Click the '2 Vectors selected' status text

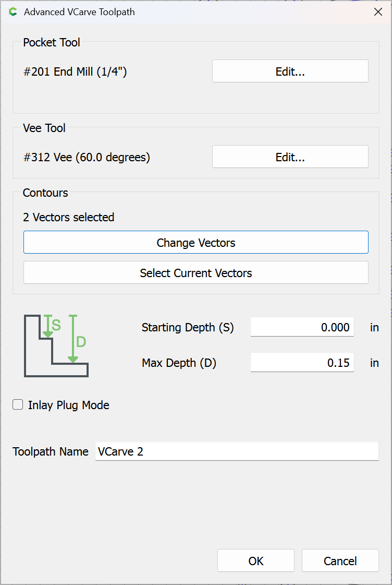(69, 217)
